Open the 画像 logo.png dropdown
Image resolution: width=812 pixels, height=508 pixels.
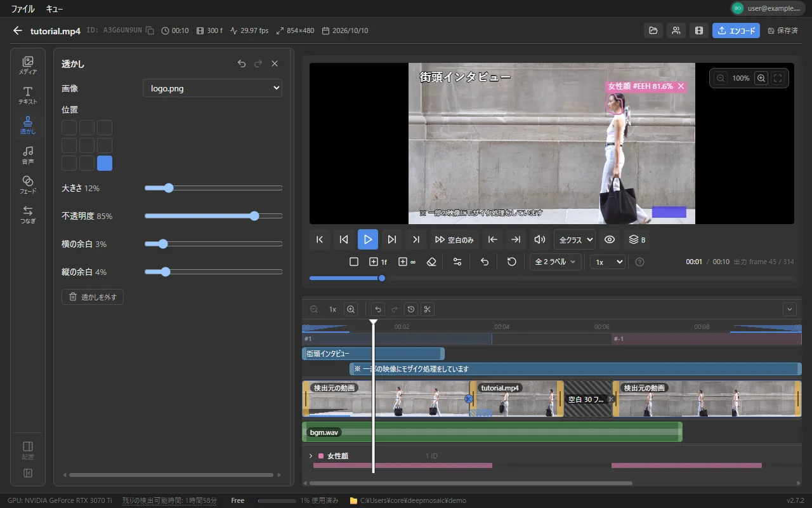(x=213, y=88)
